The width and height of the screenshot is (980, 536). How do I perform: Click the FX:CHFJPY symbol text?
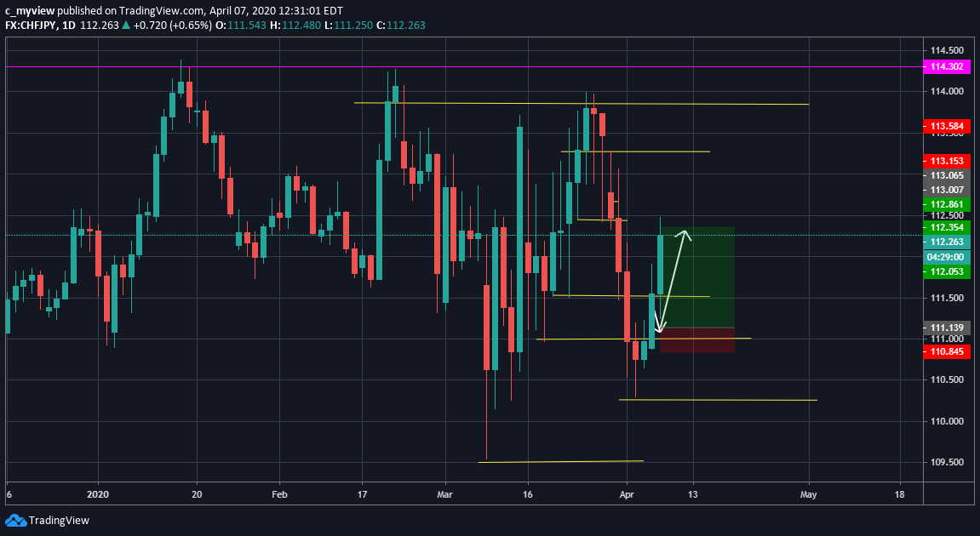tap(32, 26)
